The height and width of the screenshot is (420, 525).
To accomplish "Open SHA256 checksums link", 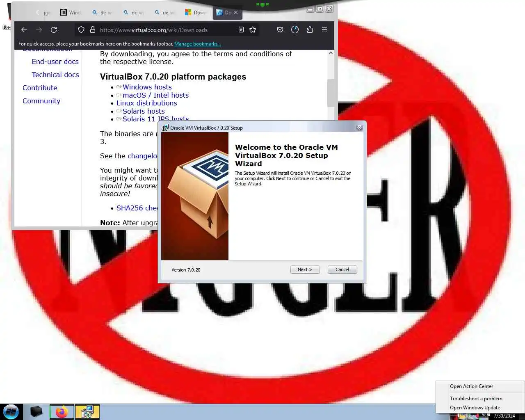I will [x=137, y=208].
